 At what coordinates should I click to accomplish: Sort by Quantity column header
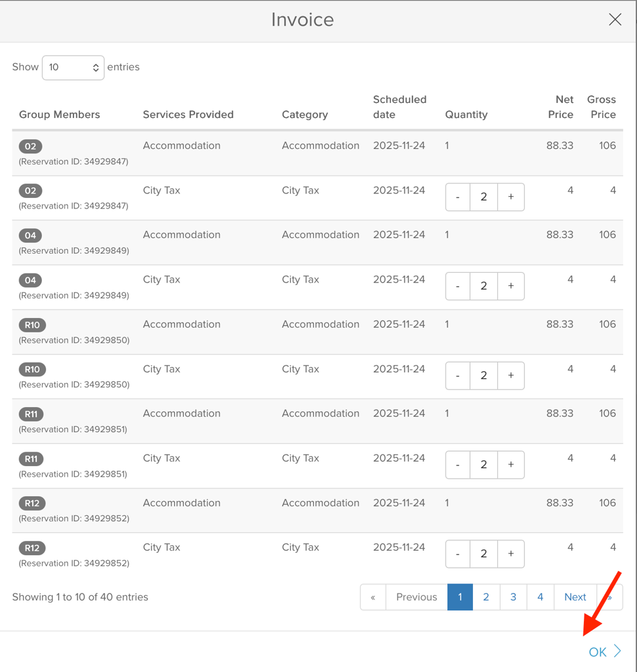pos(466,115)
